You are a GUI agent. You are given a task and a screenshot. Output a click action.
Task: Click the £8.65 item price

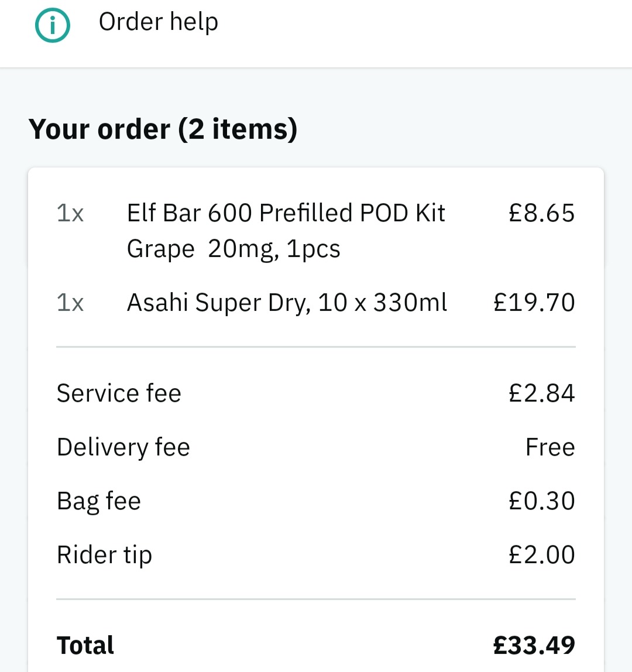pos(542,213)
